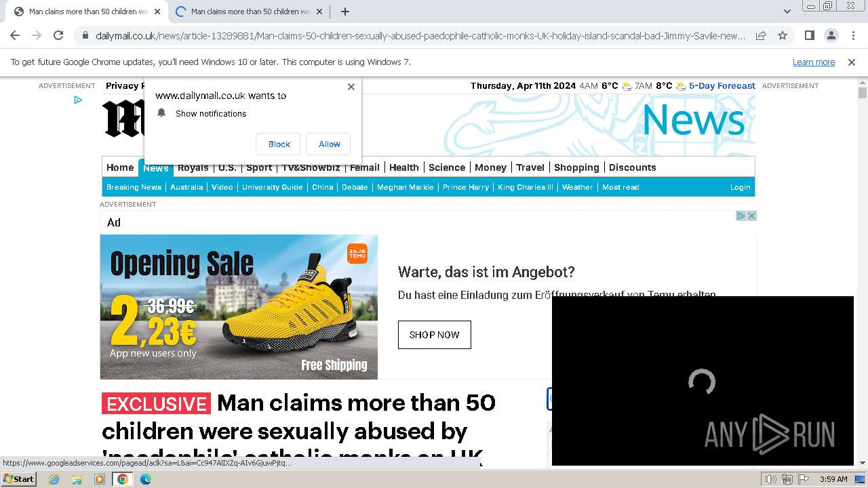
Task: Open the Royals section
Action: pyautogui.click(x=193, y=167)
